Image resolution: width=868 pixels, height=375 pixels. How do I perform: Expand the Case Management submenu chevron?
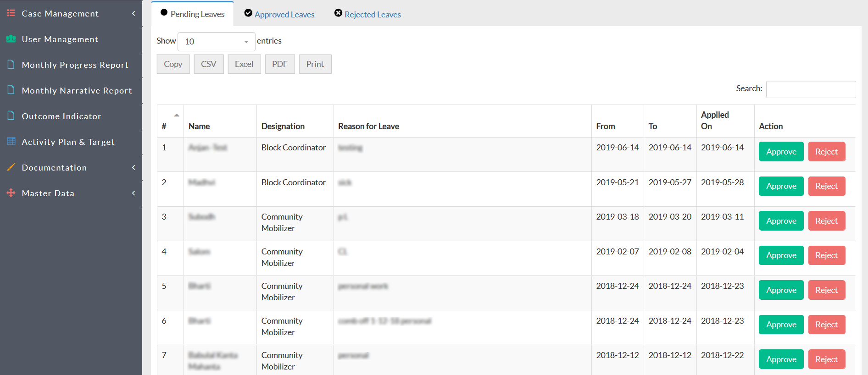[x=134, y=13]
